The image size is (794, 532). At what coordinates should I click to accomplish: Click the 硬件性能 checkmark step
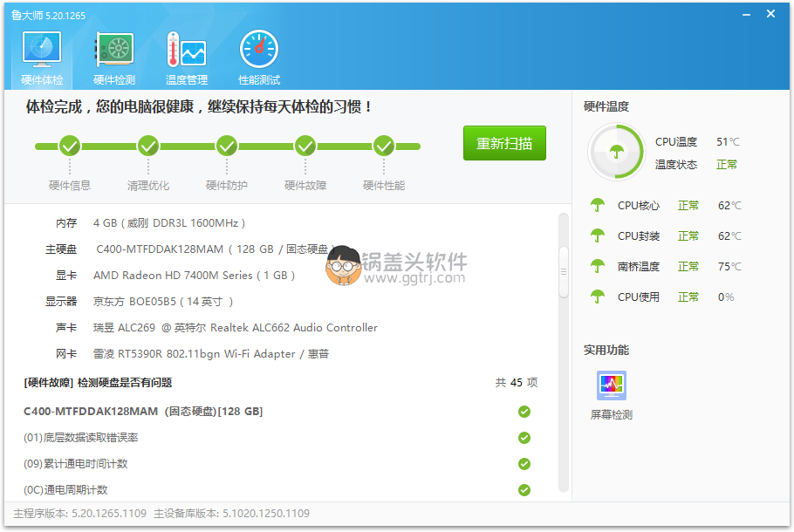384,147
